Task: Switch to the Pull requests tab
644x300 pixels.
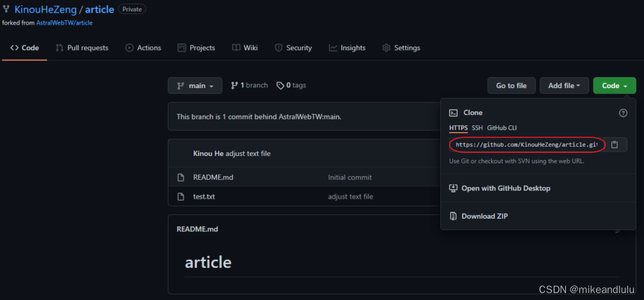Action: 82,48
